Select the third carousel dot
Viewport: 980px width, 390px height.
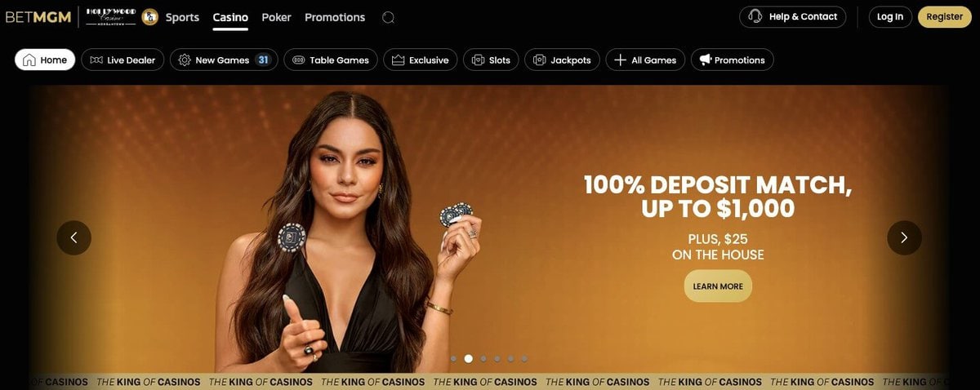click(483, 358)
